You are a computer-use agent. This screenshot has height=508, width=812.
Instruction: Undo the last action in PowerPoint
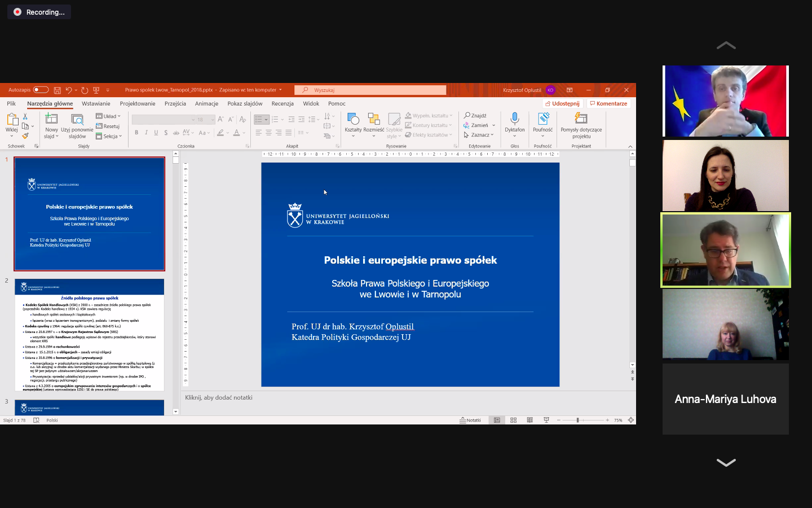click(x=68, y=90)
